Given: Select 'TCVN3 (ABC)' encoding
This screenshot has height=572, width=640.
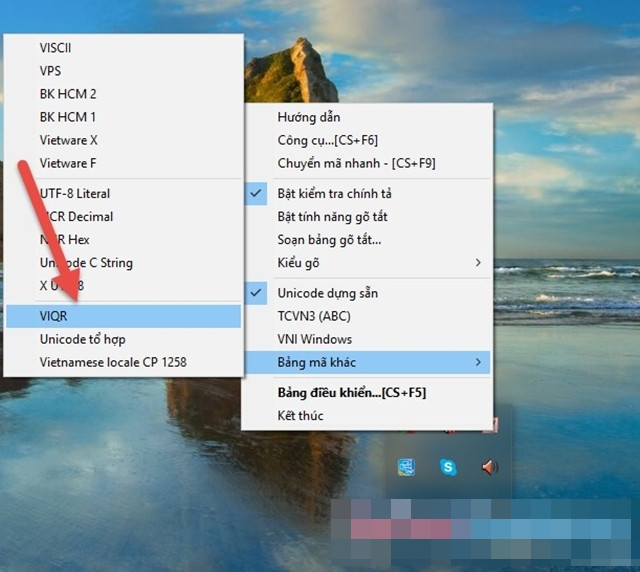Looking at the screenshot, I should [x=314, y=316].
